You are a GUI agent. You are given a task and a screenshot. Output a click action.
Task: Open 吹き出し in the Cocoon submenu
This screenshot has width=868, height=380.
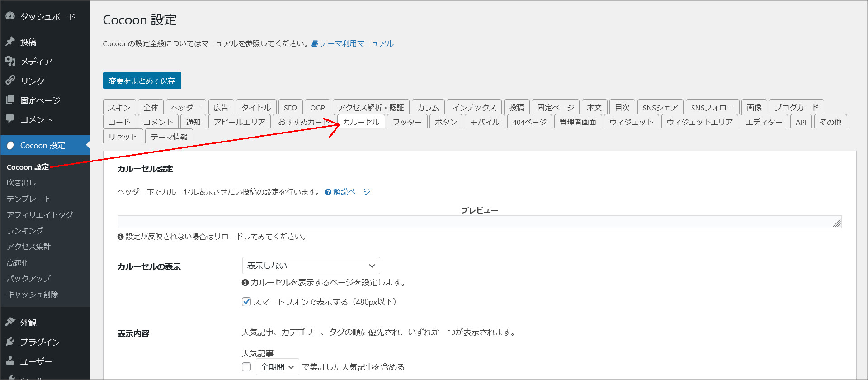[x=21, y=182]
